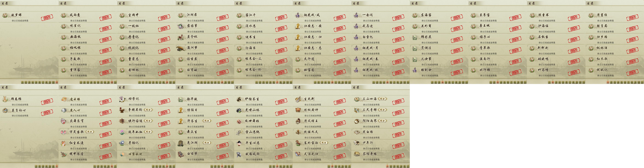Click the tea house icon for 茶馆奇缘
The image size is (644, 168).
click(357, 154)
